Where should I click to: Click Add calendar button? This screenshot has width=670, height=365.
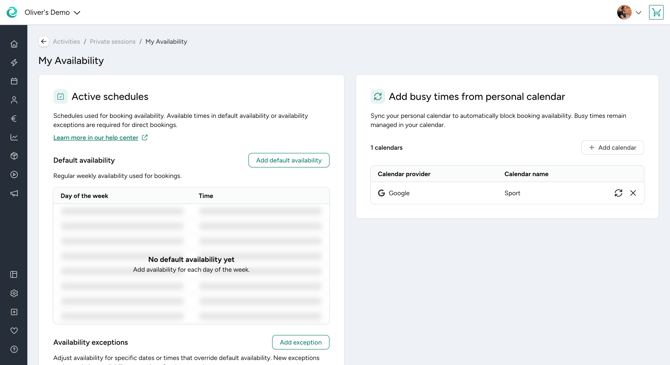pos(612,147)
